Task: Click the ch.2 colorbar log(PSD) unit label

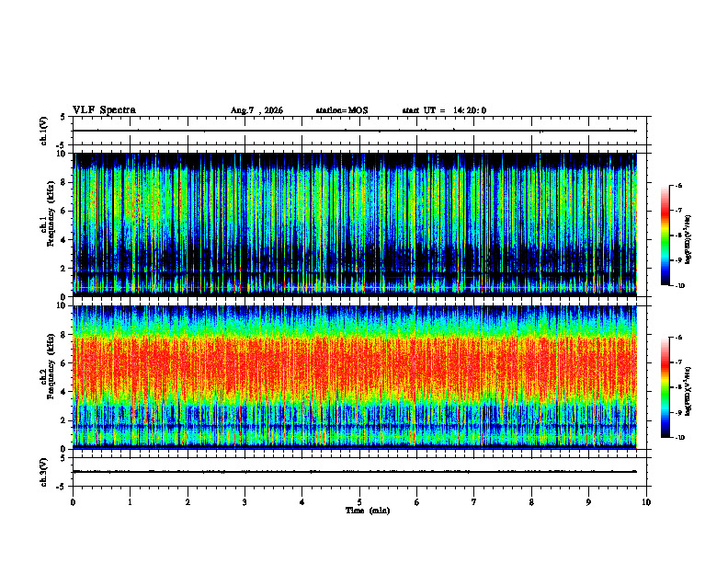Action: 688,391
